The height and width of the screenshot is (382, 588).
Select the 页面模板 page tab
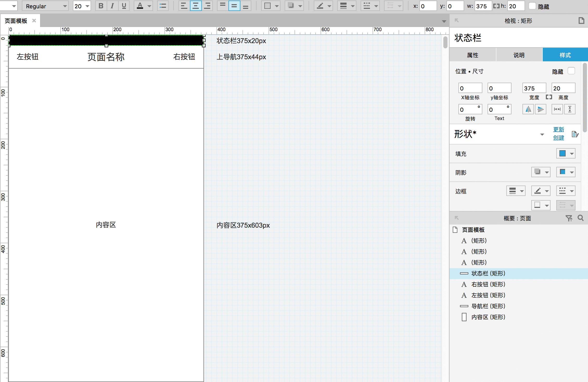coord(16,21)
